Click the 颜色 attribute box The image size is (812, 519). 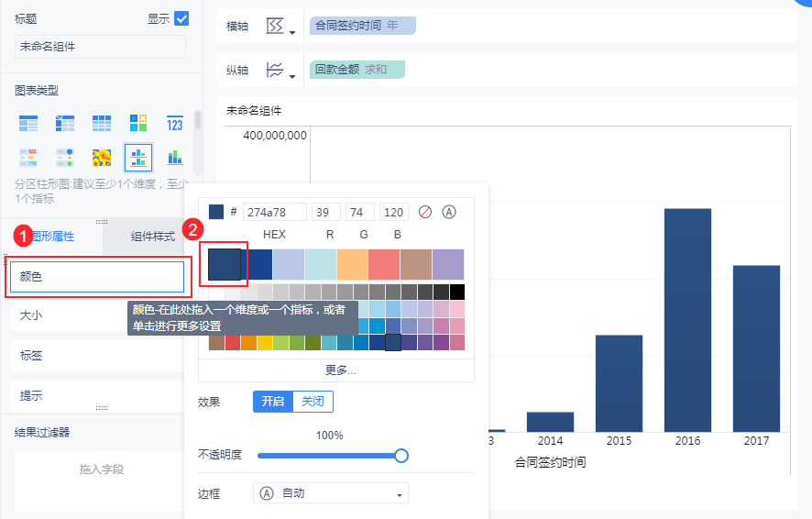pyautogui.click(x=97, y=277)
